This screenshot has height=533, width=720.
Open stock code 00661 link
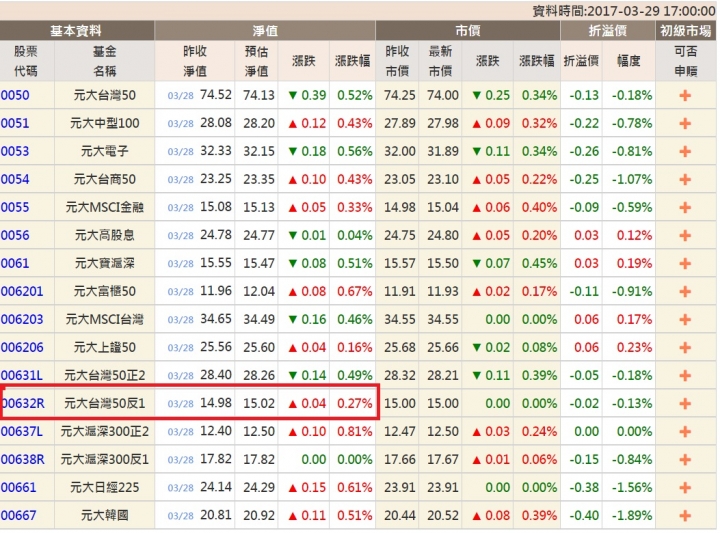[18, 488]
